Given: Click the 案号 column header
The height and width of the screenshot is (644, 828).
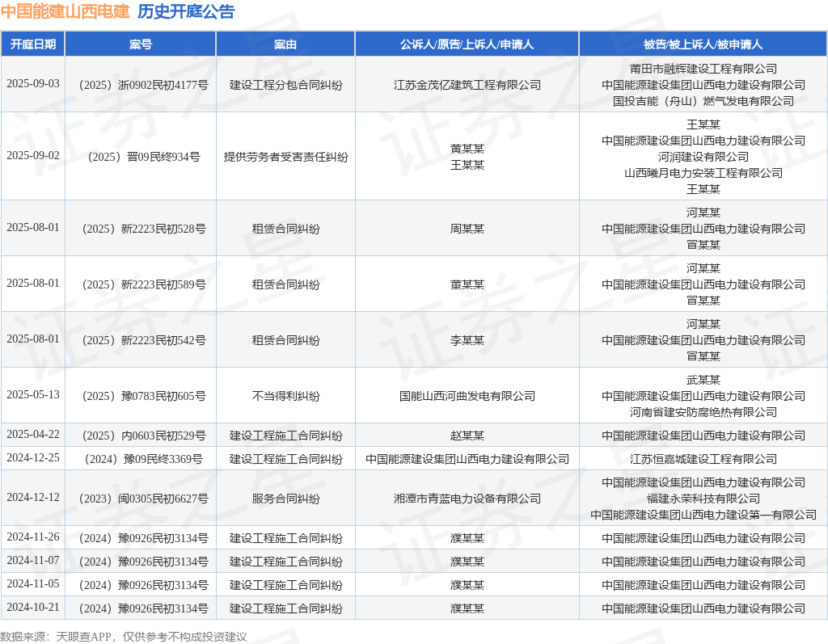Looking at the screenshot, I should [x=141, y=44].
